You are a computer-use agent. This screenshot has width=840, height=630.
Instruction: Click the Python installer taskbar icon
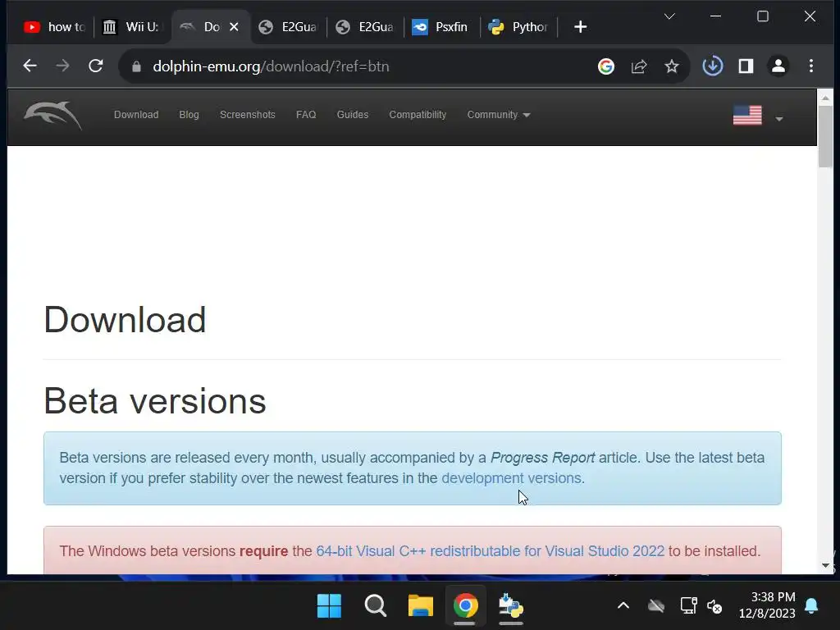(510, 606)
